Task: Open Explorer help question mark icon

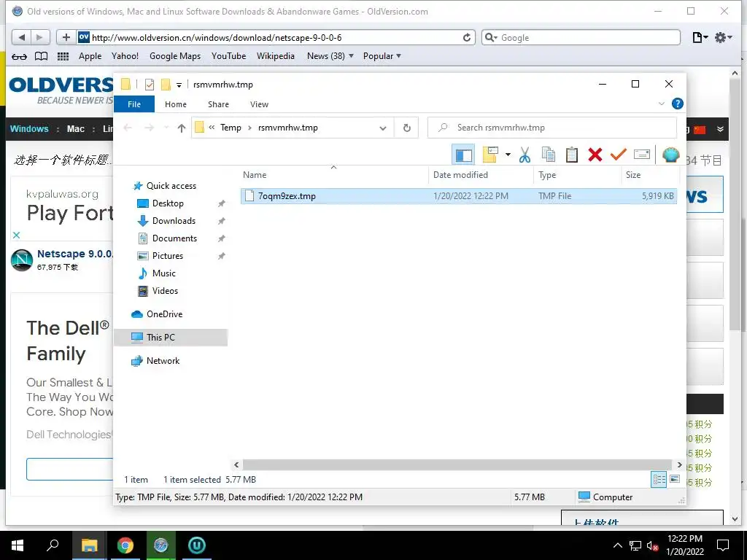Action: pyautogui.click(x=677, y=104)
